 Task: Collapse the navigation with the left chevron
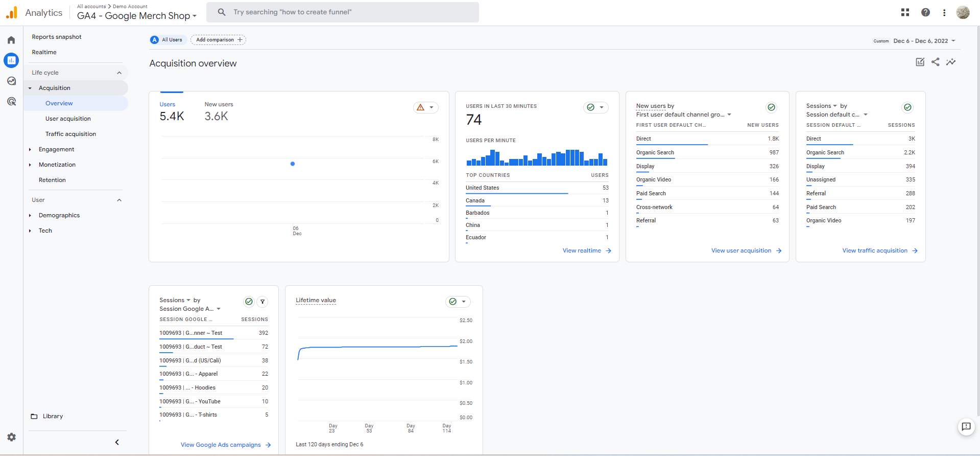117,442
